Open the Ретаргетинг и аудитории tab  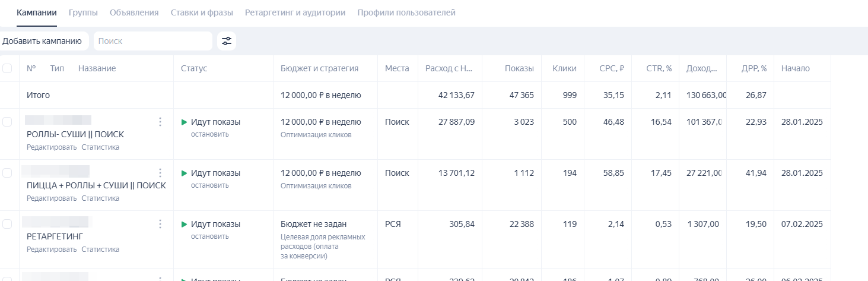pos(295,12)
